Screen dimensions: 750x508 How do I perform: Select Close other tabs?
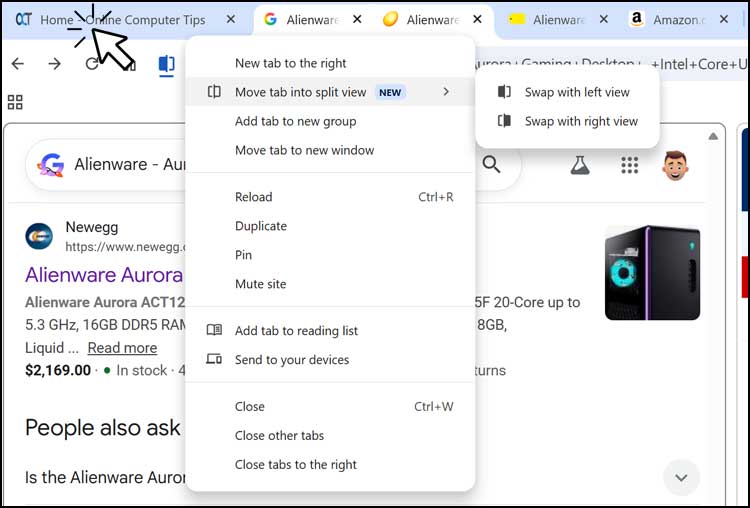click(330, 435)
